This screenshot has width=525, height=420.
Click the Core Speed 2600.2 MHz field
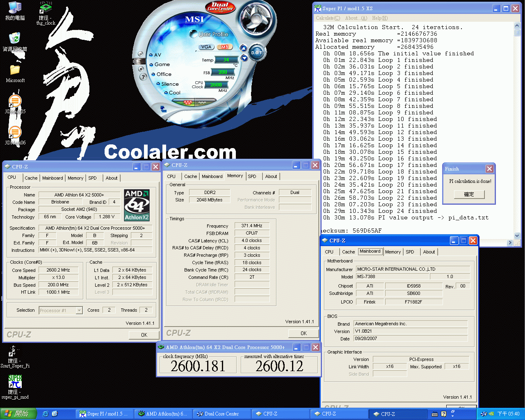pos(58,270)
